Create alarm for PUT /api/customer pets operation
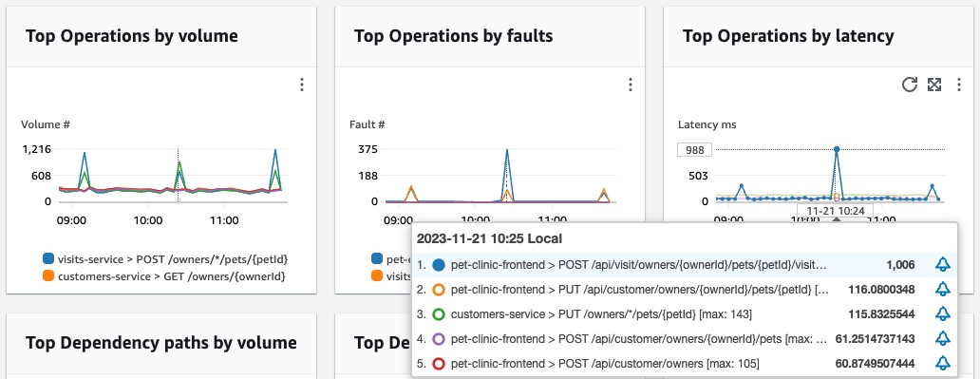Image resolution: width=980 pixels, height=379 pixels. 943,290
